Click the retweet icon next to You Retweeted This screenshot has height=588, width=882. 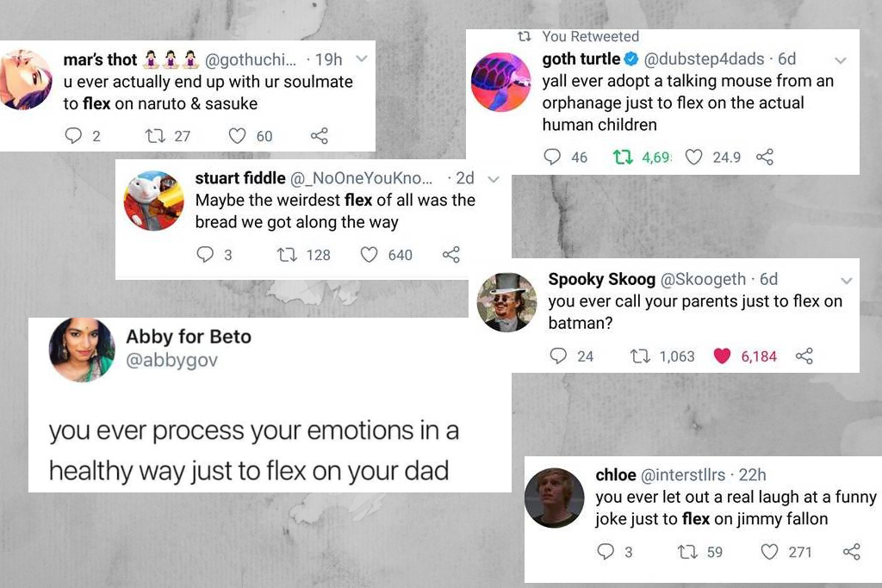(525, 36)
